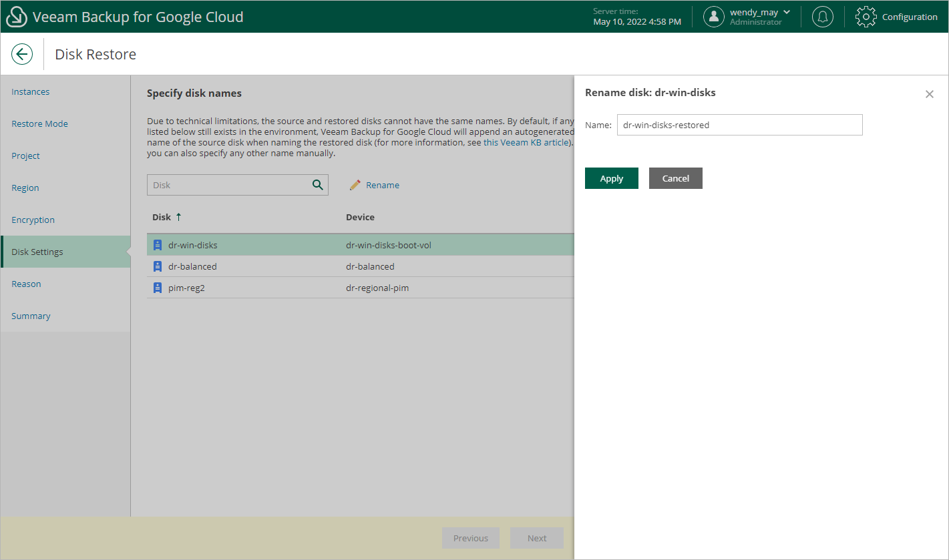The height and width of the screenshot is (560, 949).
Task: Go back using the arrow icon
Action: click(x=22, y=54)
